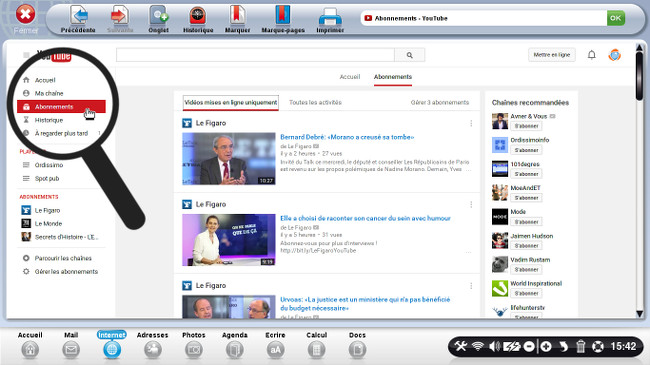
Task: Click Gérer les abonnements in sidebar
Action: coord(66,271)
